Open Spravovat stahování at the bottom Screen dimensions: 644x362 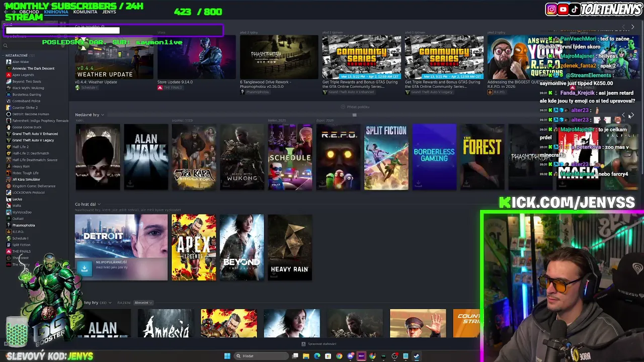pyautogui.click(x=319, y=344)
